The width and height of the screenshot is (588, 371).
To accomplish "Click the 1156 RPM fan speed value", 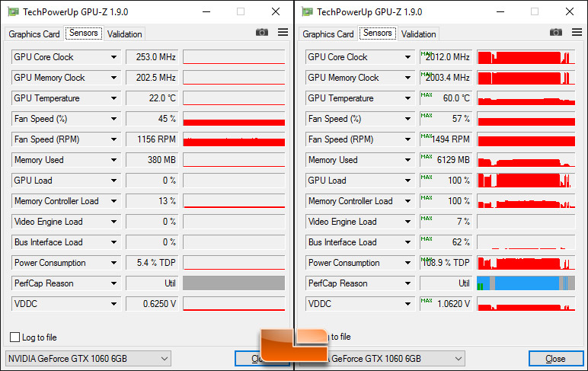I will (152, 139).
